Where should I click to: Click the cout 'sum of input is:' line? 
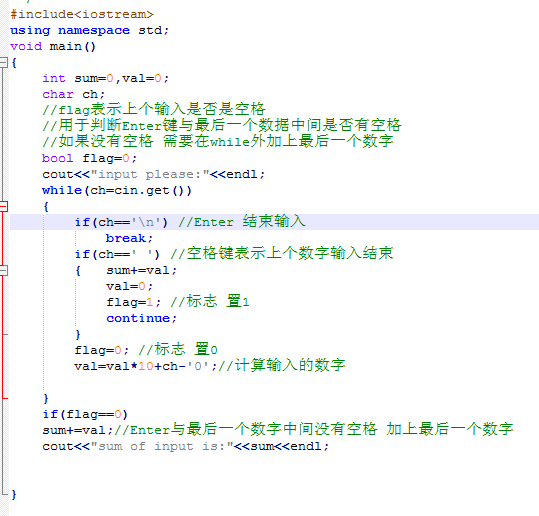pyautogui.click(x=186, y=446)
